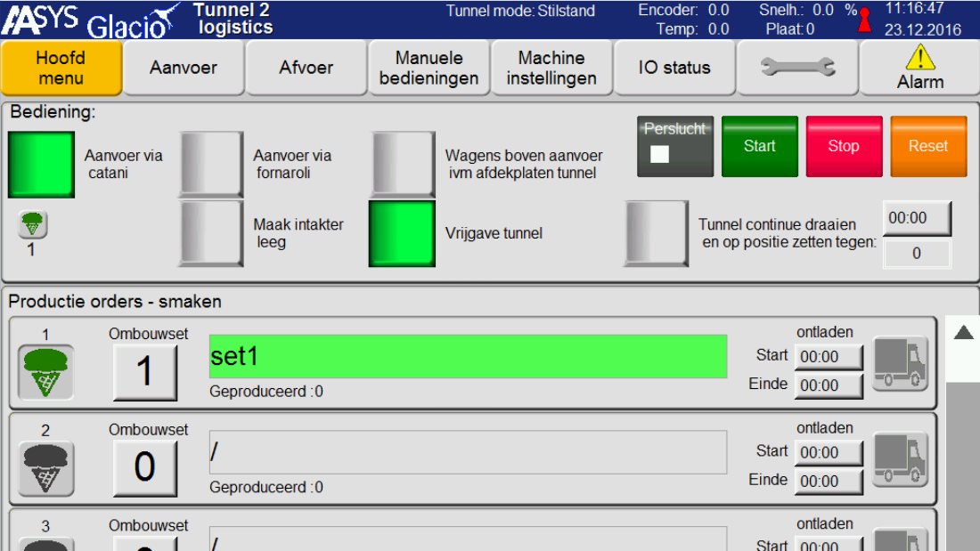Select the green set1 order bar
980x551 pixels.
click(x=468, y=356)
